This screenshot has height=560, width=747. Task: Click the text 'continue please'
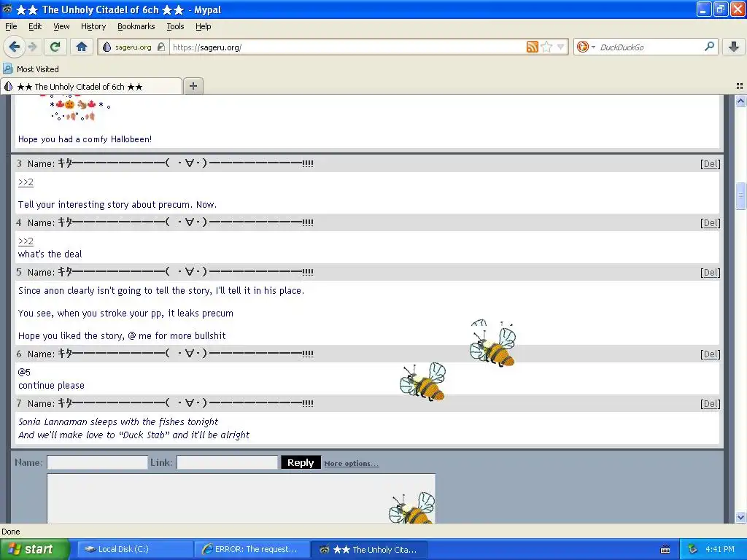pos(52,385)
